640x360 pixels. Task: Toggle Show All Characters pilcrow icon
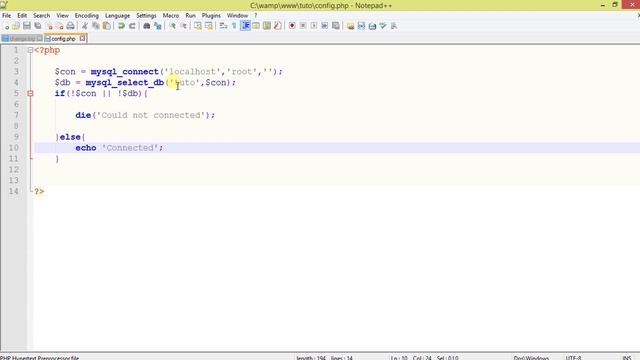(x=234, y=26)
